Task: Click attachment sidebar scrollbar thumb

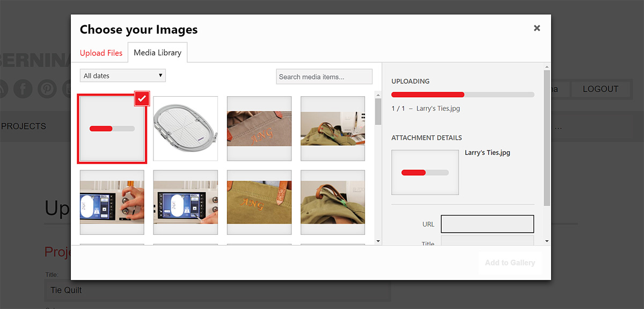Action: pos(547,137)
